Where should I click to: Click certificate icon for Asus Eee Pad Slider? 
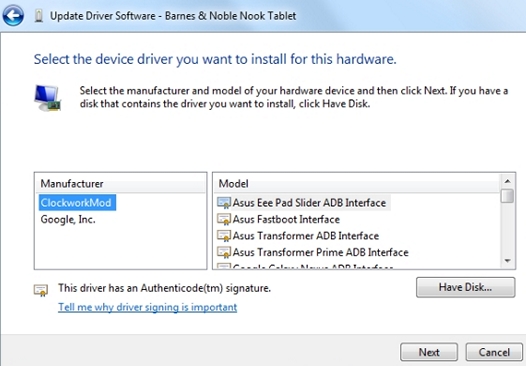(x=224, y=203)
